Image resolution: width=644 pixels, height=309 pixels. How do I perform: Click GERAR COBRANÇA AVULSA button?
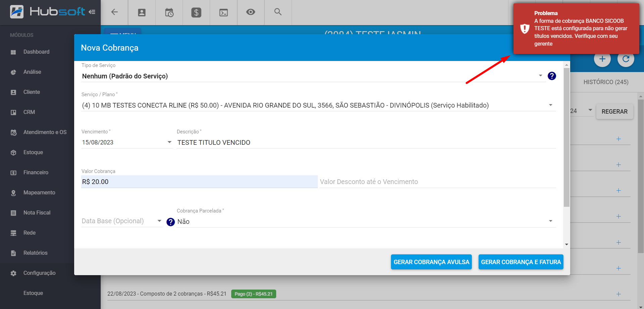(431, 262)
